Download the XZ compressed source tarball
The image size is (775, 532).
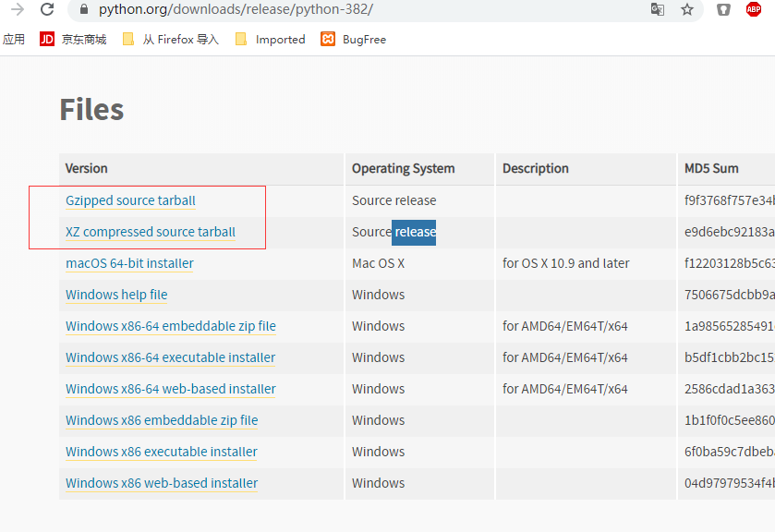tap(151, 232)
